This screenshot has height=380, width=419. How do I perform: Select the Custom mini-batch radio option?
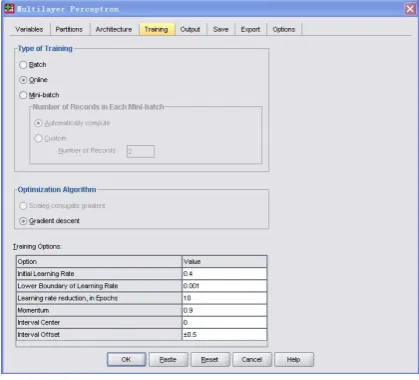[50, 138]
